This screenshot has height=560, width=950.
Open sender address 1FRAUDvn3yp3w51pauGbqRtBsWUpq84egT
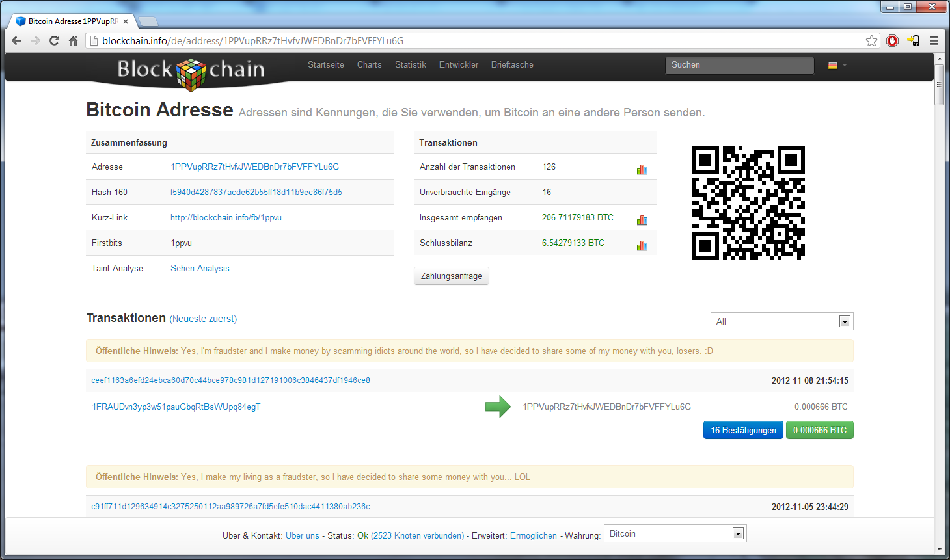(x=176, y=407)
